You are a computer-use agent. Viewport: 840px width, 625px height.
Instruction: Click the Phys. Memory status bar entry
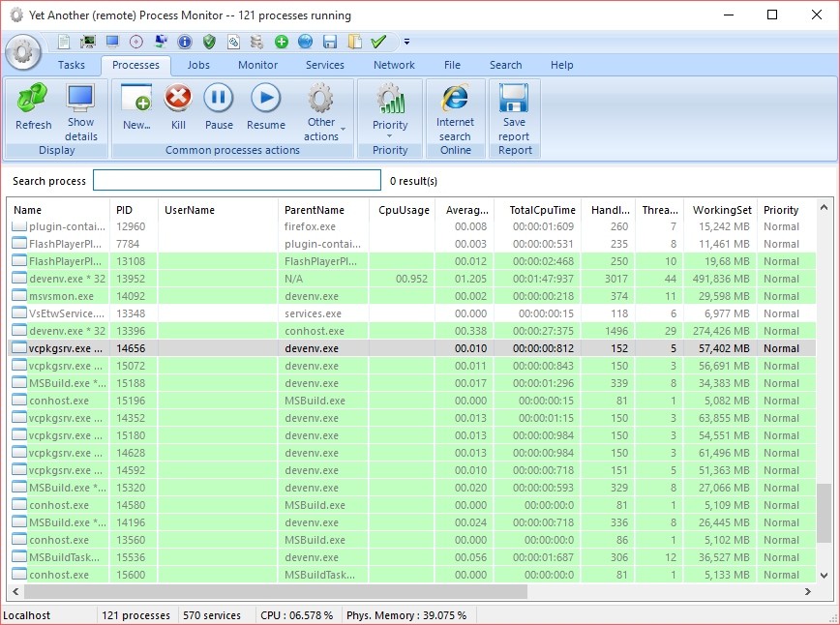(406, 615)
